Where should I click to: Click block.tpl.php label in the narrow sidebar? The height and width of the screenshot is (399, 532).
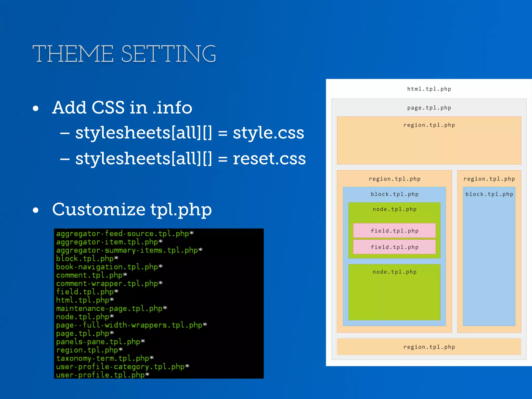(489, 194)
